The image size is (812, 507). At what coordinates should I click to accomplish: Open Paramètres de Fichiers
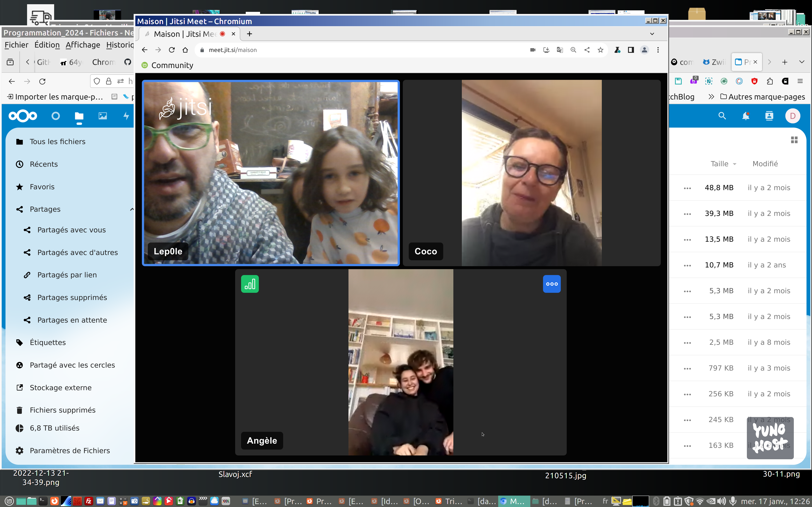point(69,450)
